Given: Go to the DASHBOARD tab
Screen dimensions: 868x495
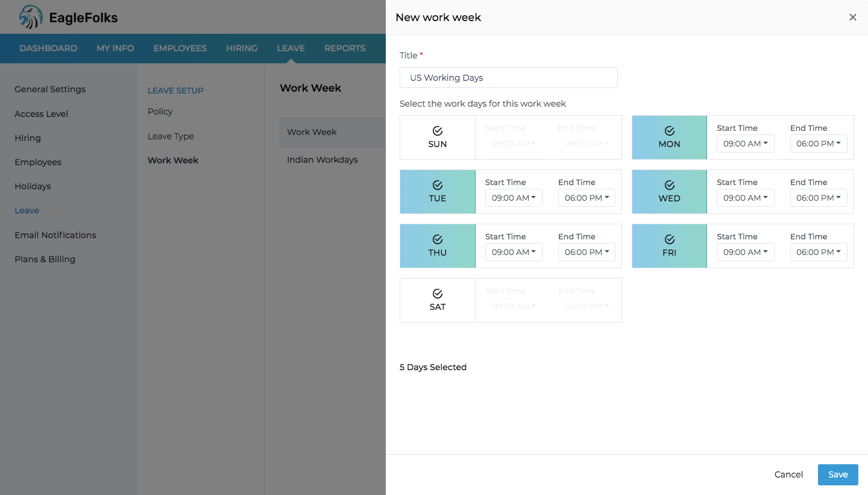Looking at the screenshot, I should 48,48.
